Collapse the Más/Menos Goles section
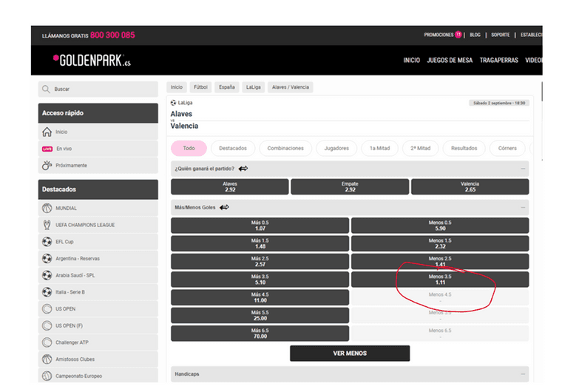Image resolution: width=562 pixels, height=392 pixels. (x=523, y=207)
